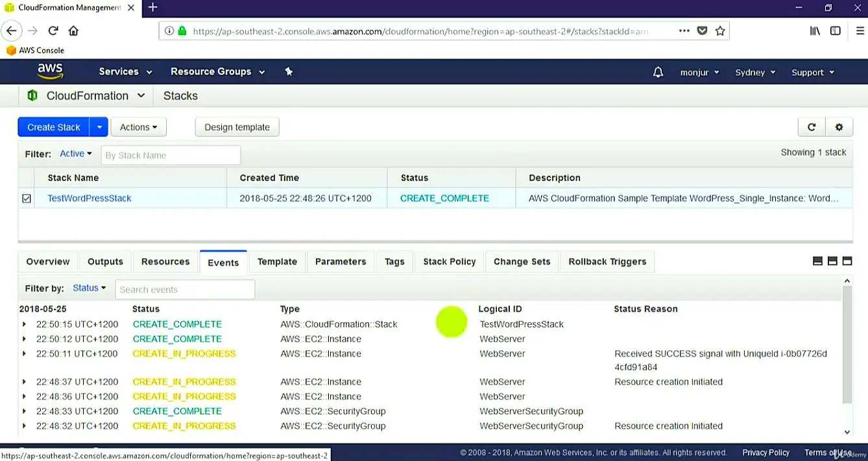This screenshot has height=461, width=868.
Task: Expand the 22:50:15 event row
Action: (25, 324)
